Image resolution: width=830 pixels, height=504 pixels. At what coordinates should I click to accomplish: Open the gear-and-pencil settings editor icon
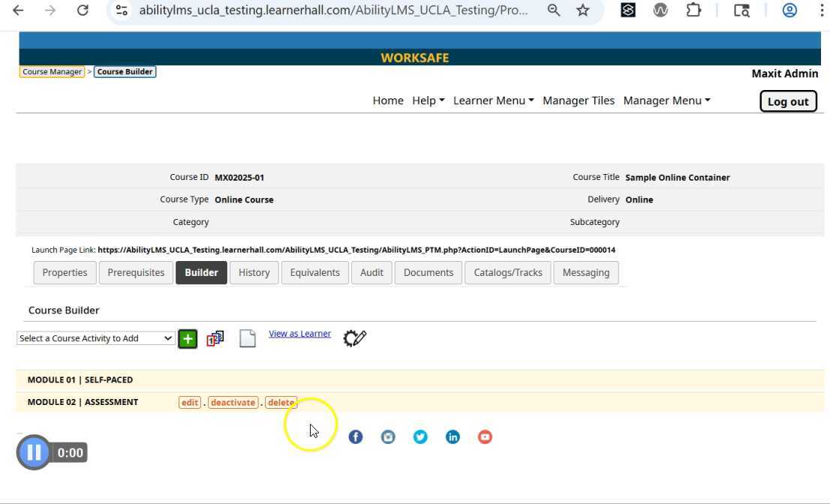354,338
